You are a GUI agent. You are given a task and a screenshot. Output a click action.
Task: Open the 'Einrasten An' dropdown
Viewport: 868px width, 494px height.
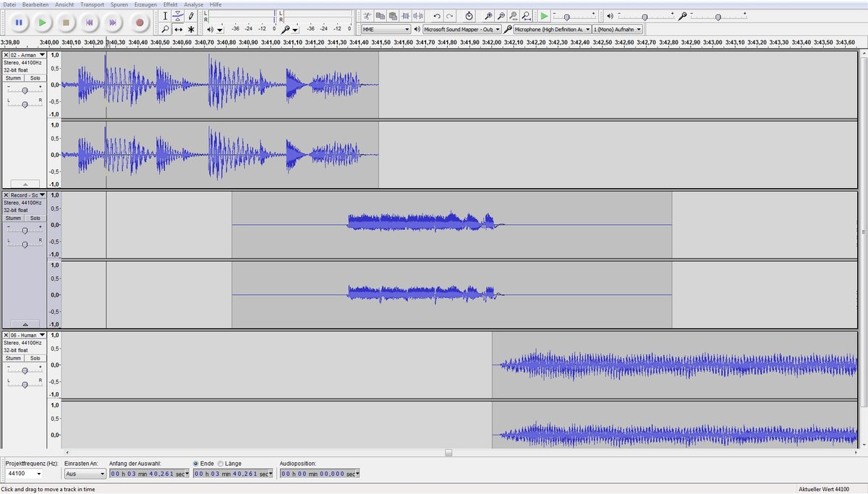(x=83, y=474)
